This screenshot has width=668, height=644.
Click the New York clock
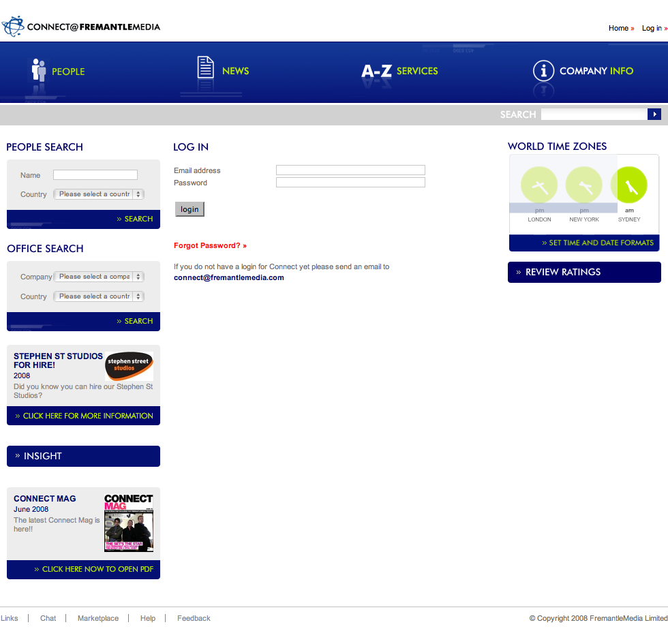coord(583,185)
